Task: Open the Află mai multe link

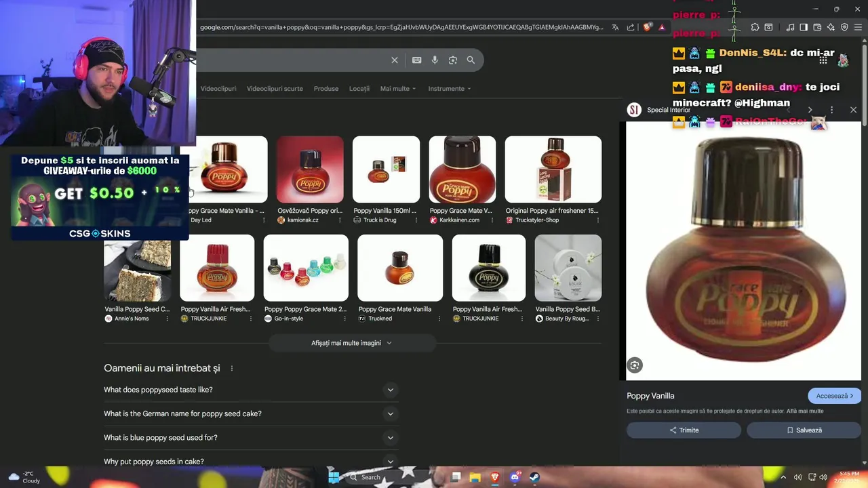Action: (805, 411)
